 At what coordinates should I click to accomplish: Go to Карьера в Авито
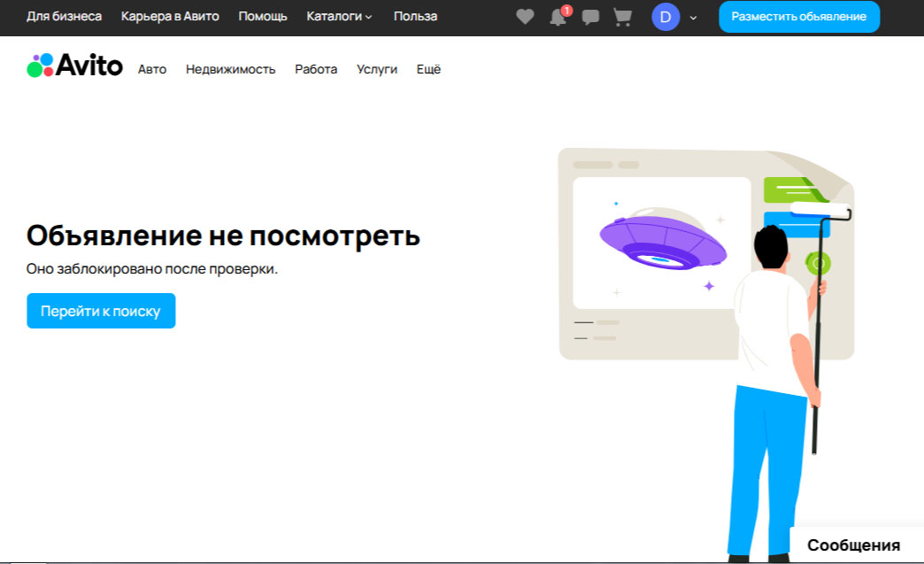click(170, 17)
